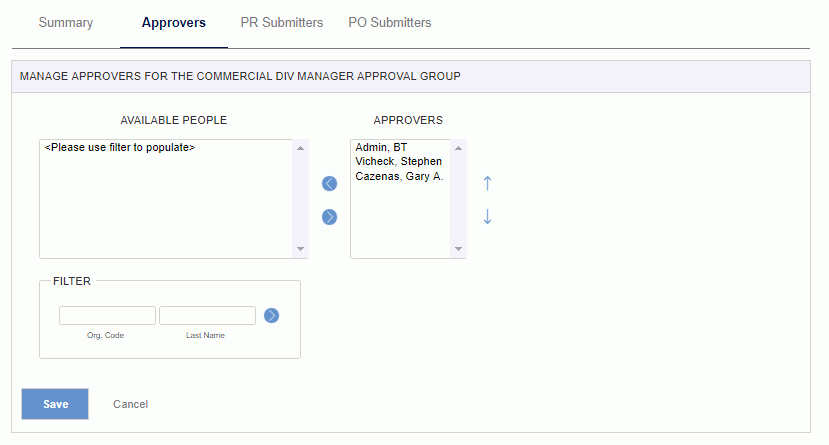Apply filter using the blue arrow button
This screenshot has height=445, width=829.
271,316
